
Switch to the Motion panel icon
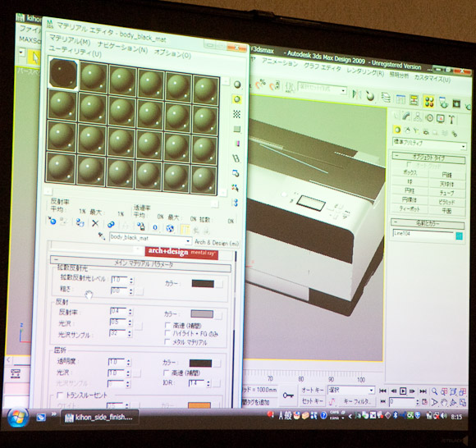429,118
